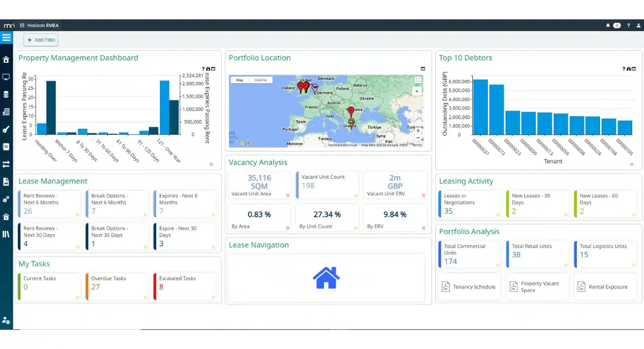Open the report document icon in sidebar
644x349 pixels.
coord(6,181)
